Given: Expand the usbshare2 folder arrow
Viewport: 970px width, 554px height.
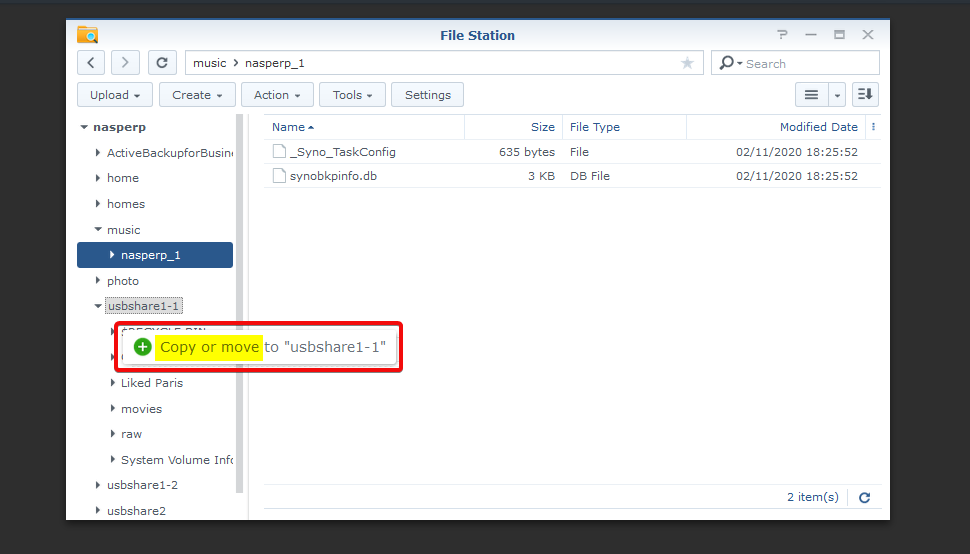Looking at the screenshot, I should [98, 511].
